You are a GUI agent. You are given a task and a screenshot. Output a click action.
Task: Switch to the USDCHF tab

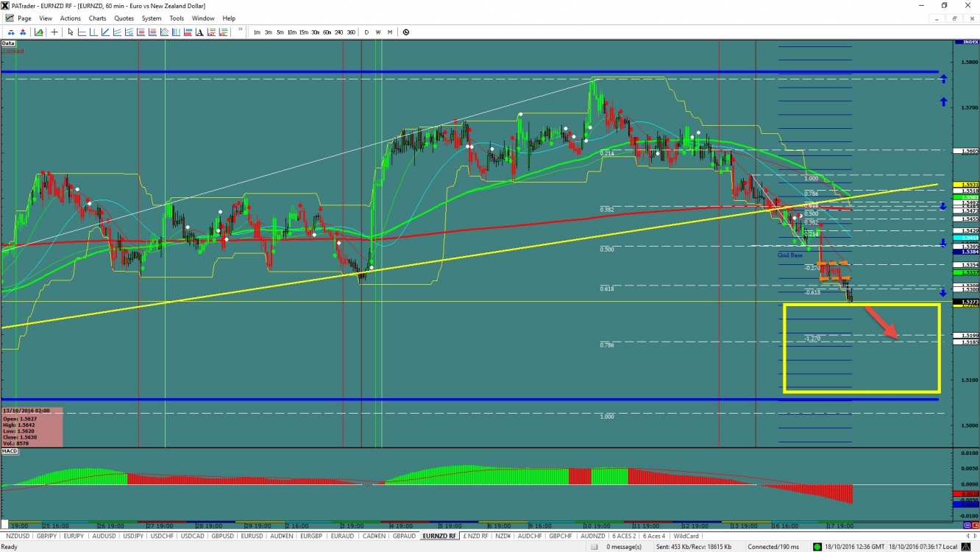[162, 536]
